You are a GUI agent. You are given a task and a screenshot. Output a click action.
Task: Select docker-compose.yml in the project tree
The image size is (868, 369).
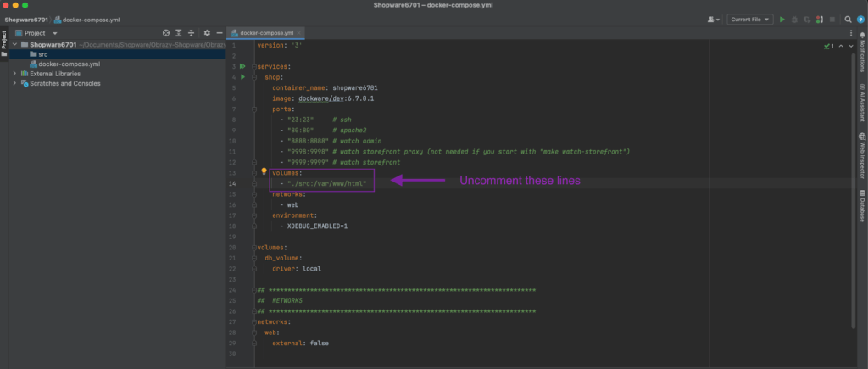117,64
